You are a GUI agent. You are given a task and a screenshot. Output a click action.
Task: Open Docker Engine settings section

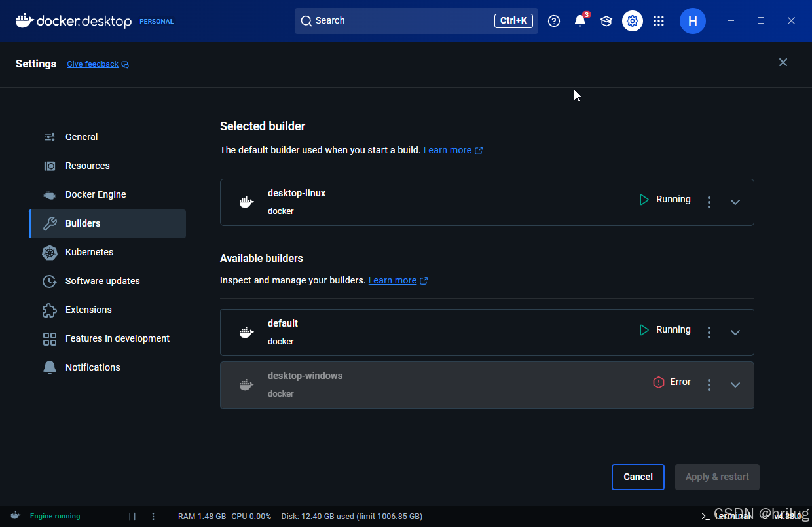(x=107, y=194)
